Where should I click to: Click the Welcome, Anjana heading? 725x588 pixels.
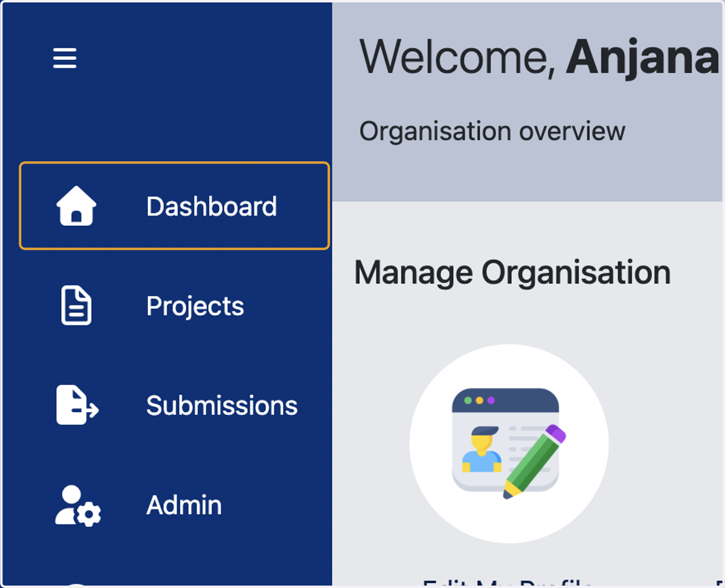point(540,57)
